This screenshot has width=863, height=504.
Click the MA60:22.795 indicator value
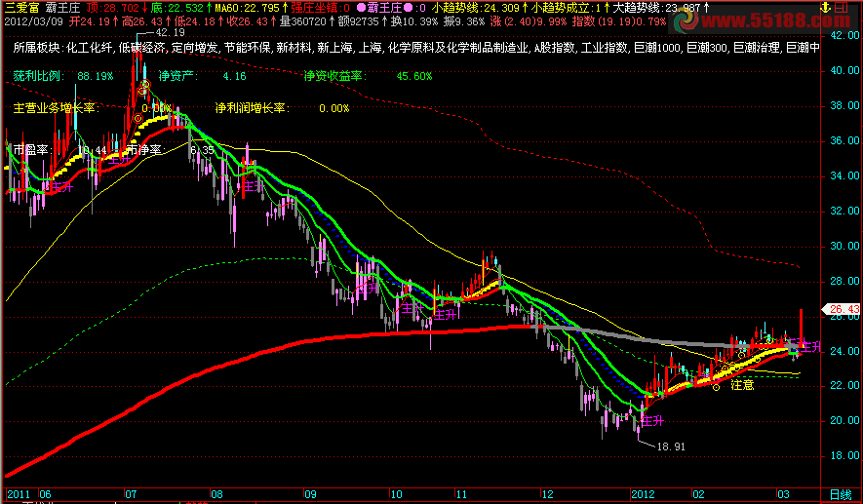click(x=249, y=8)
